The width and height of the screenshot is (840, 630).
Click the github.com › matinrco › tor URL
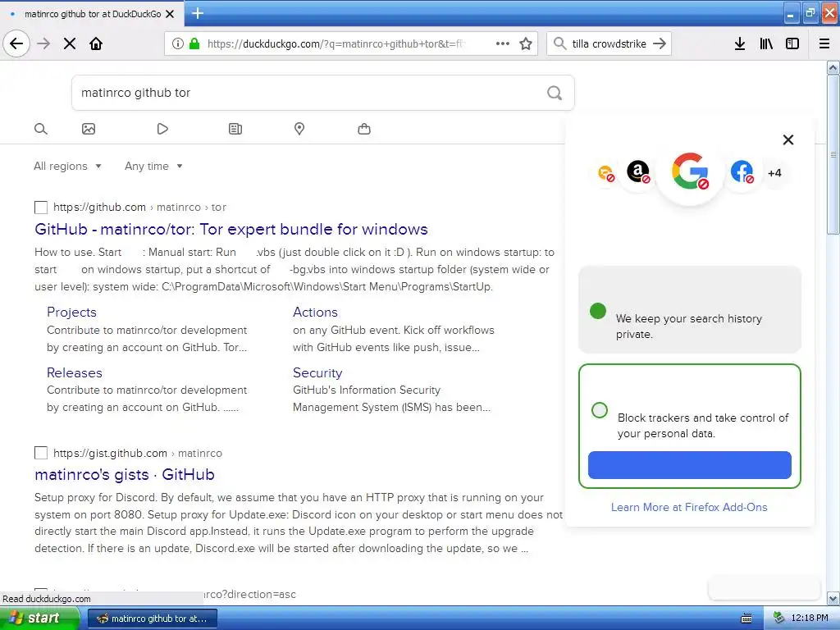coord(139,208)
